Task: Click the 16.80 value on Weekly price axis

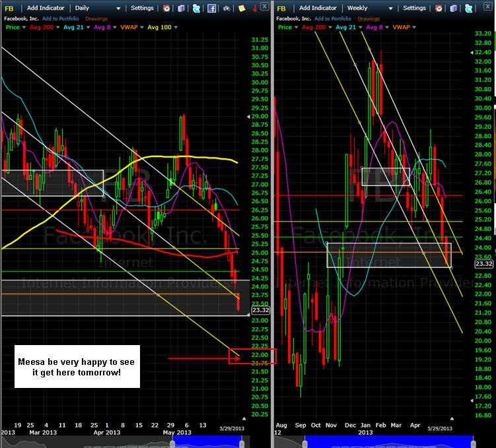Action: (x=483, y=415)
